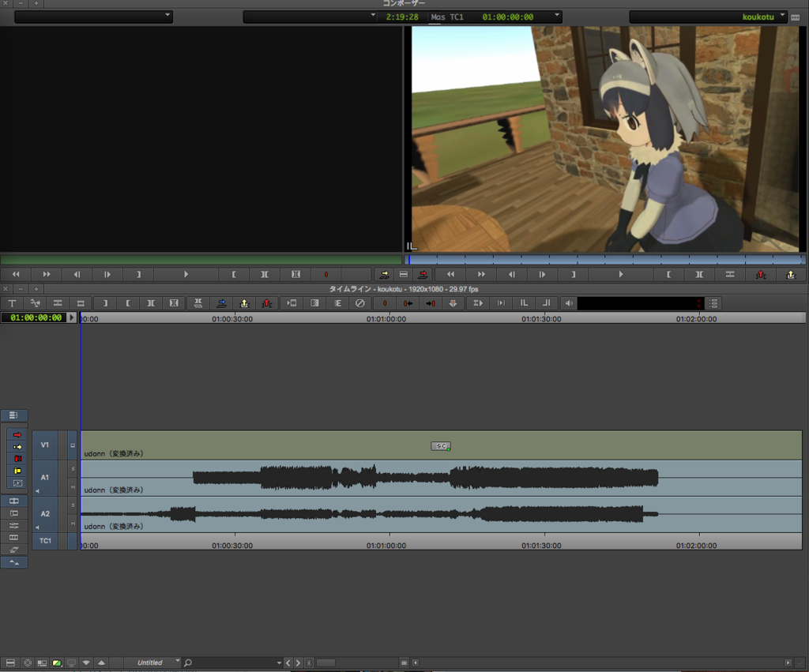Click the timeline title bar タイムライン - koukotu

[x=404, y=289]
